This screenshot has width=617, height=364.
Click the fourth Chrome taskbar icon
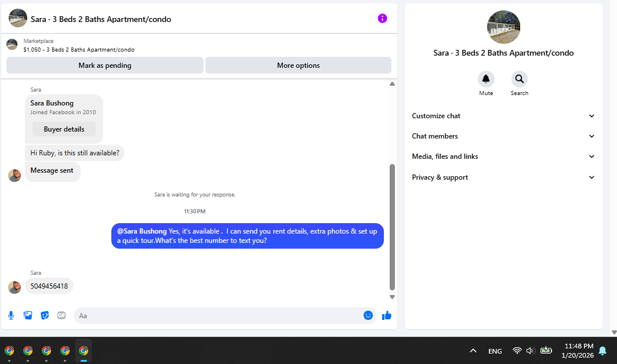(x=65, y=350)
